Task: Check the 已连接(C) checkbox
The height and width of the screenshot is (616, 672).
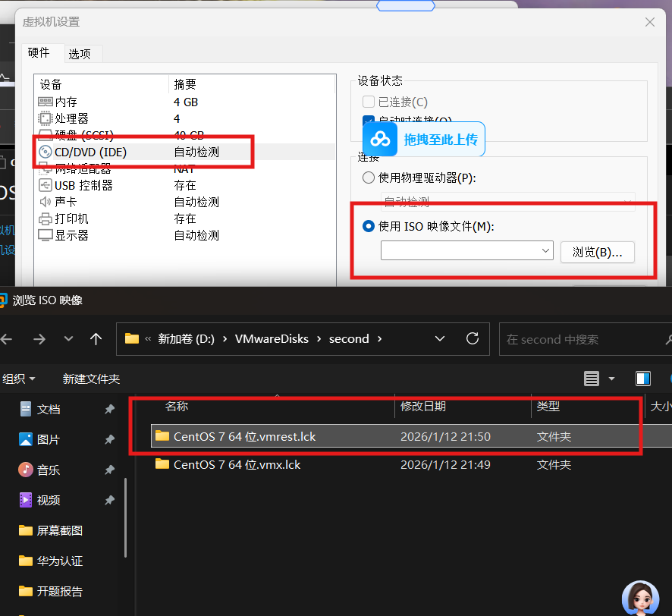Action: click(x=369, y=102)
